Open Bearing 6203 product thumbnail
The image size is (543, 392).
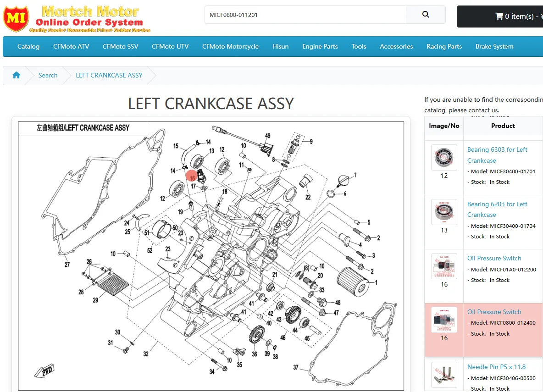tap(444, 212)
